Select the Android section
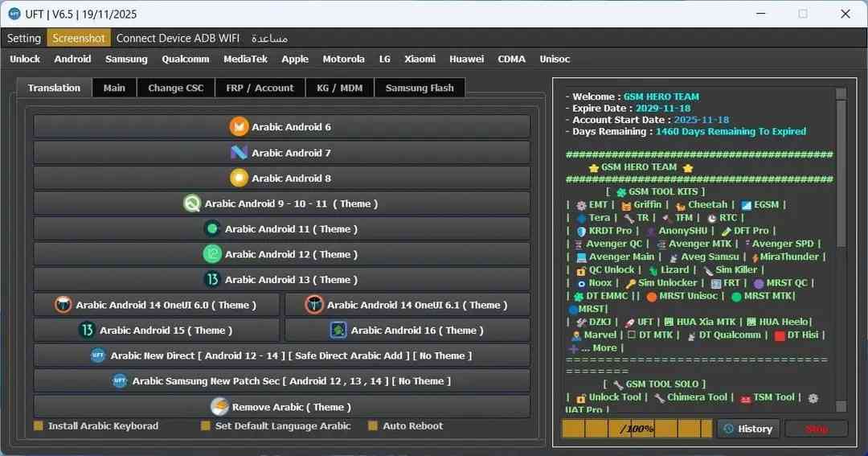 72,59
